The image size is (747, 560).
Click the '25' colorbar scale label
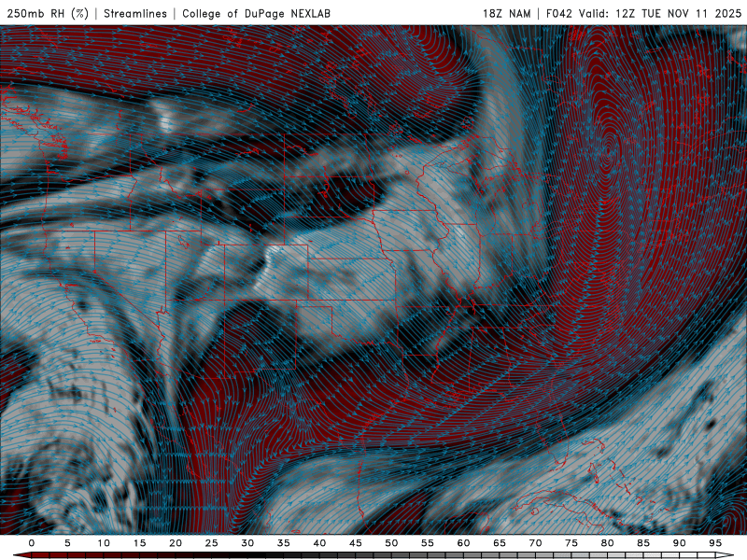click(x=212, y=543)
